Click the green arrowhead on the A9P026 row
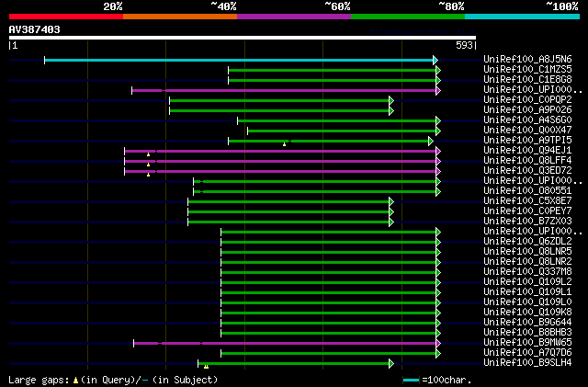Screen dimensions: 588x387 coord(391,110)
